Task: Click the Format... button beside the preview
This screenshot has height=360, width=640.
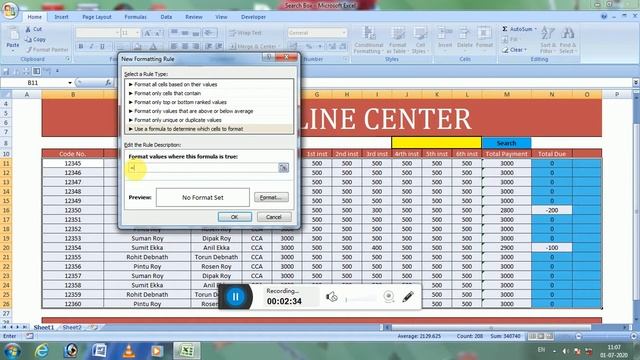Action: click(x=271, y=197)
